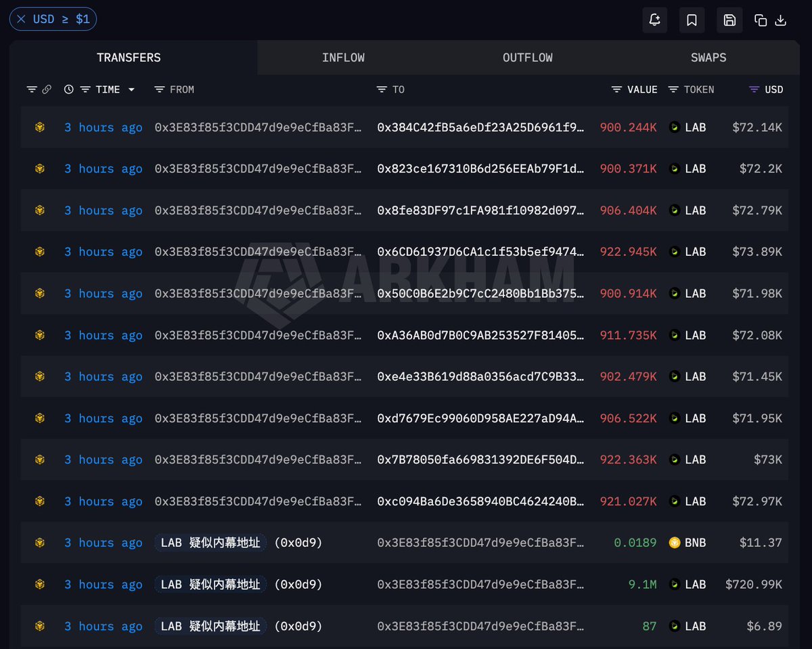The image size is (812, 649).
Task: Open address 0x50C0B6E2b9C7cC2480Bb1Bb375…
Action: 480,293
